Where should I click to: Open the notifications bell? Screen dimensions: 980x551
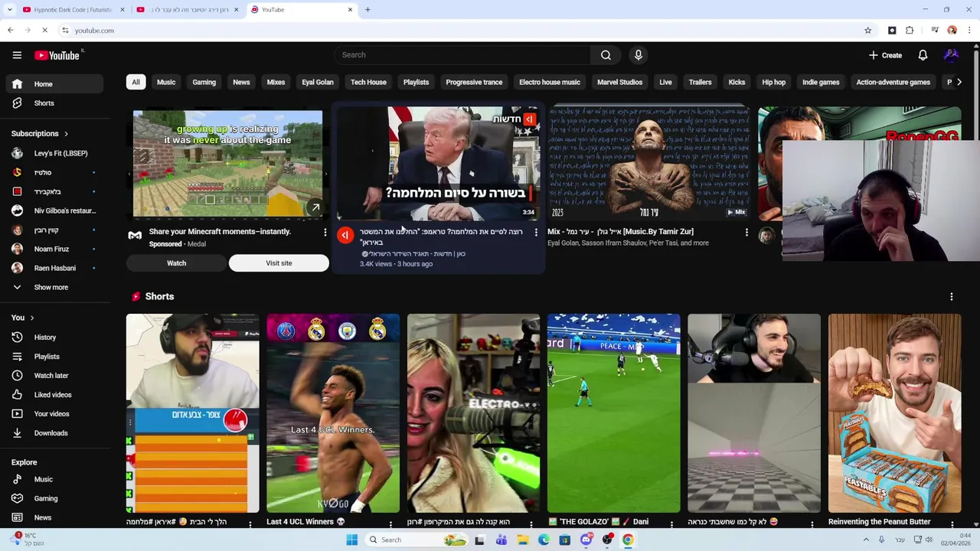click(923, 55)
